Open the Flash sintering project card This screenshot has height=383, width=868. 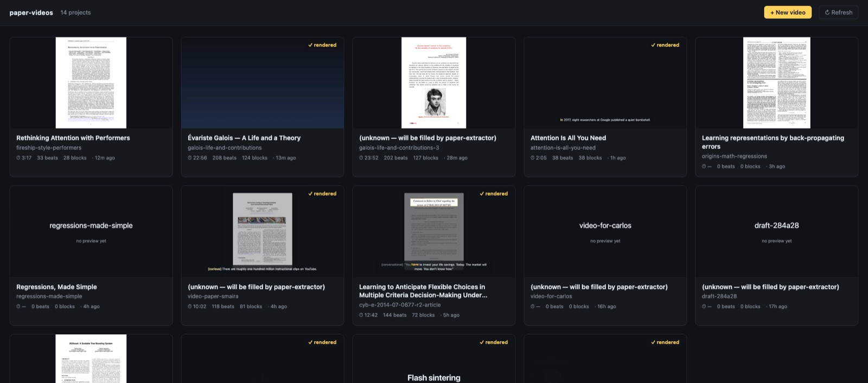point(434,359)
